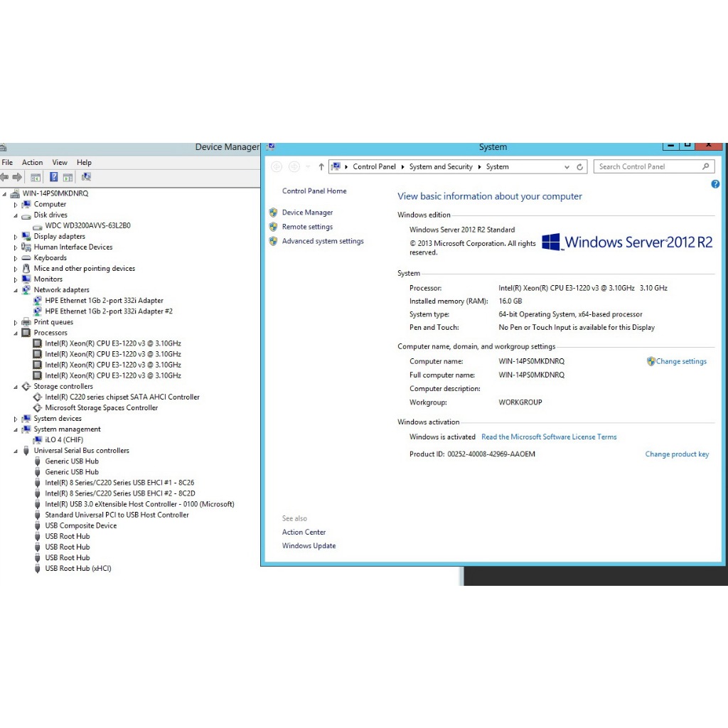Click the Up one level arrow
This screenshot has width=728, height=728.
[321, 166]
